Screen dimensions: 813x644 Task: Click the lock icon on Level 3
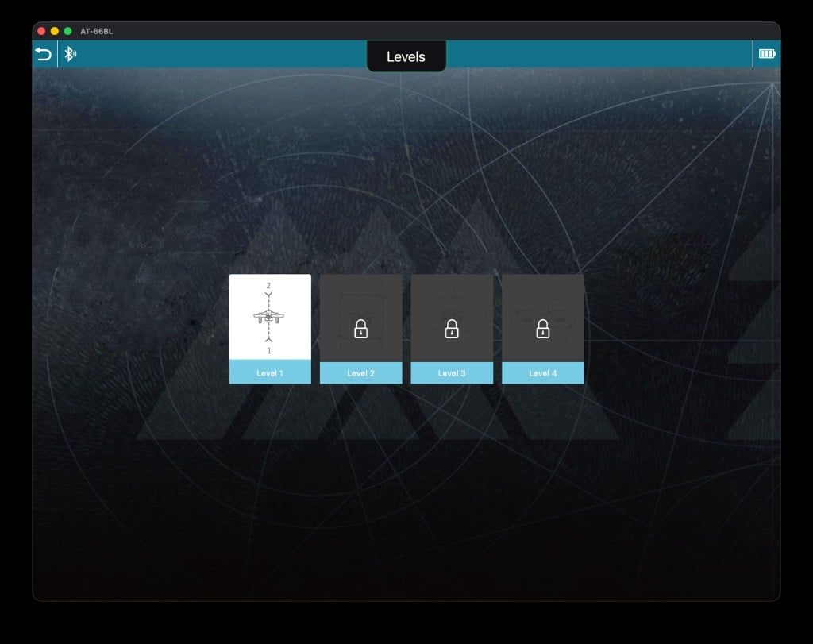(x=452, y=329)
